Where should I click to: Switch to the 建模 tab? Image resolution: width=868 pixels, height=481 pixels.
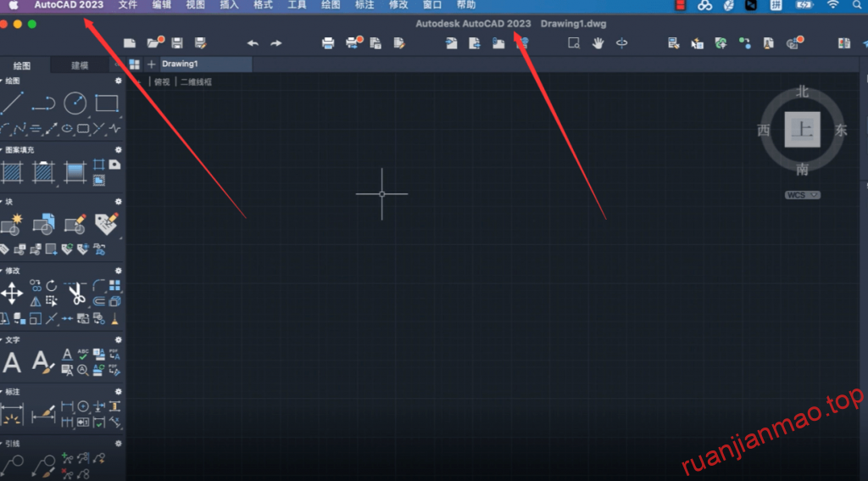[x=80, y=65]
